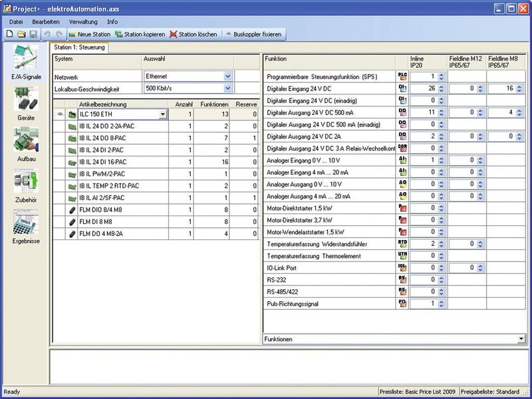
Task: Click the Neue Station button
Action: pos(89,34)
